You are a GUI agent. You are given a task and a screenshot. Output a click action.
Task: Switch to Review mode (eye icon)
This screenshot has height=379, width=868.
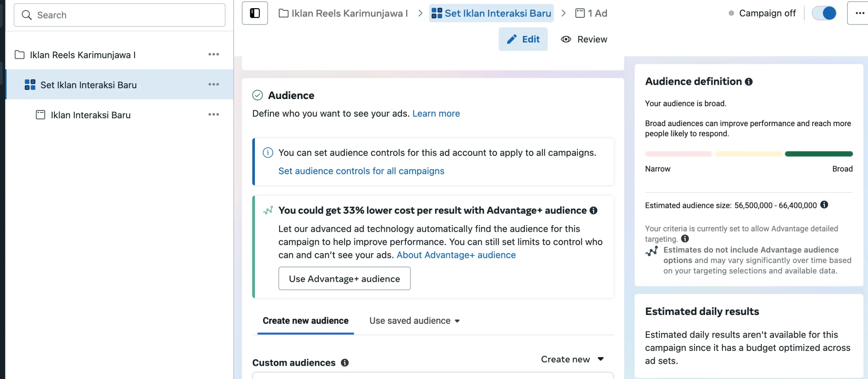tap(584, 39)
